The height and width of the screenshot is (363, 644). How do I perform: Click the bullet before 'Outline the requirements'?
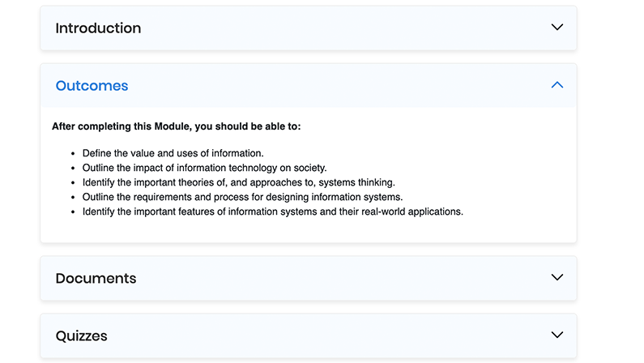click(73, 198)
